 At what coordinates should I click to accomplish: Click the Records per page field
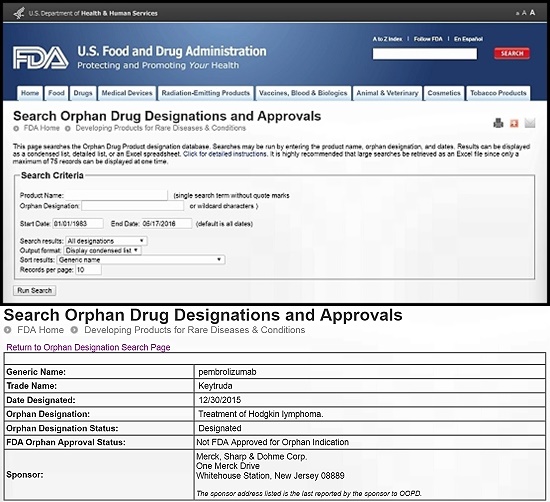pos(88,270)
